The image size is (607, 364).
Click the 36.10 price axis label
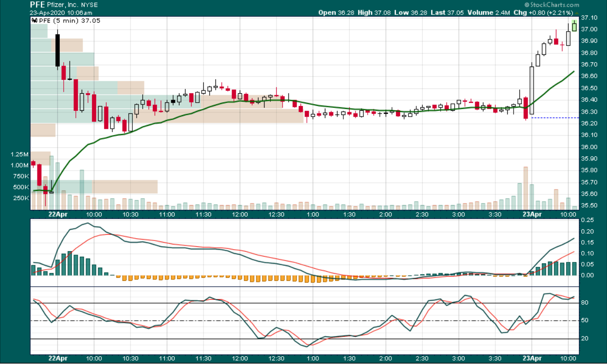[589, 135]
